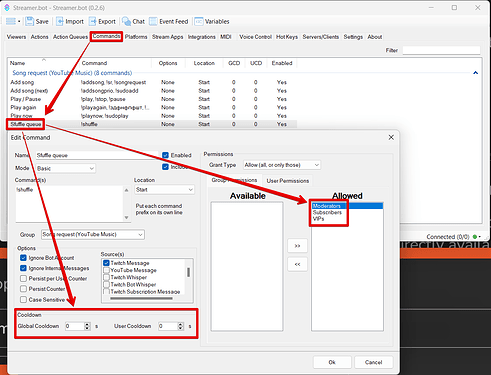Toggle the Enabled checkbox
The image size is (491, 375).
165,155
